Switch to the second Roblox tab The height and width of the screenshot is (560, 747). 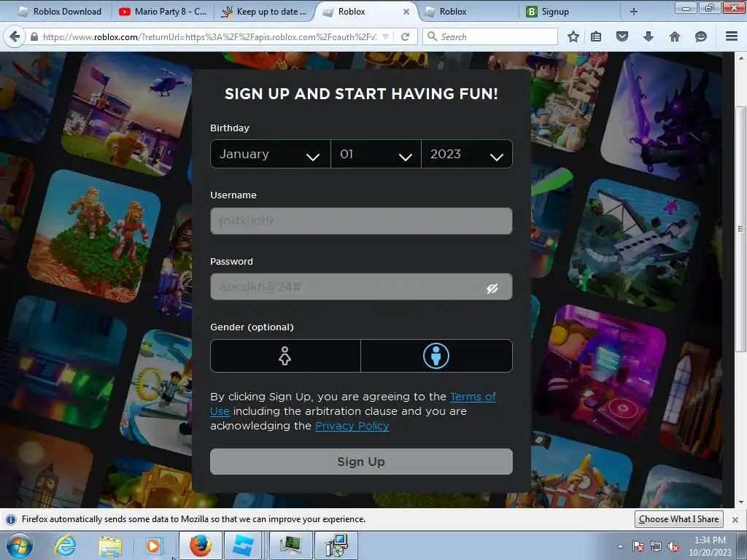coord(468,12)
